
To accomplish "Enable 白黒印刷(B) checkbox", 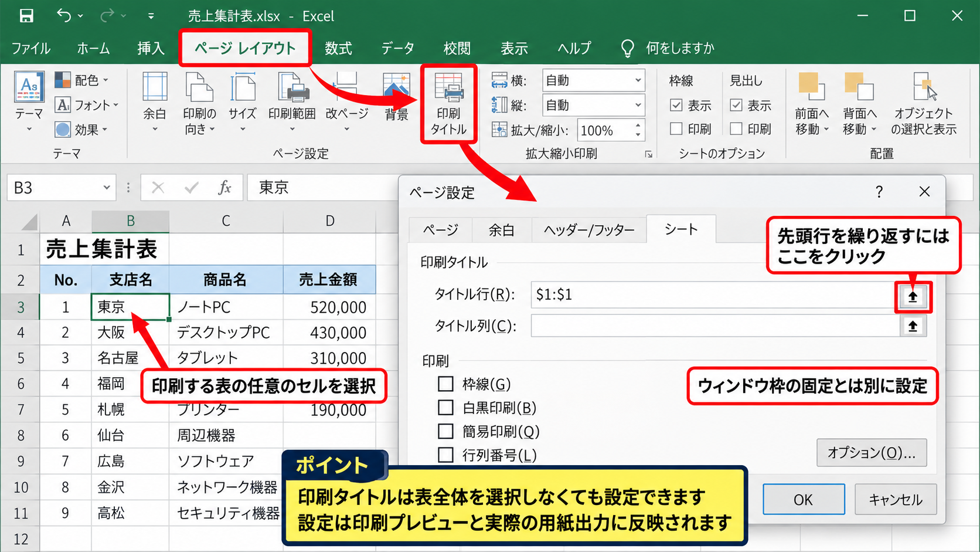I will 445,408.
